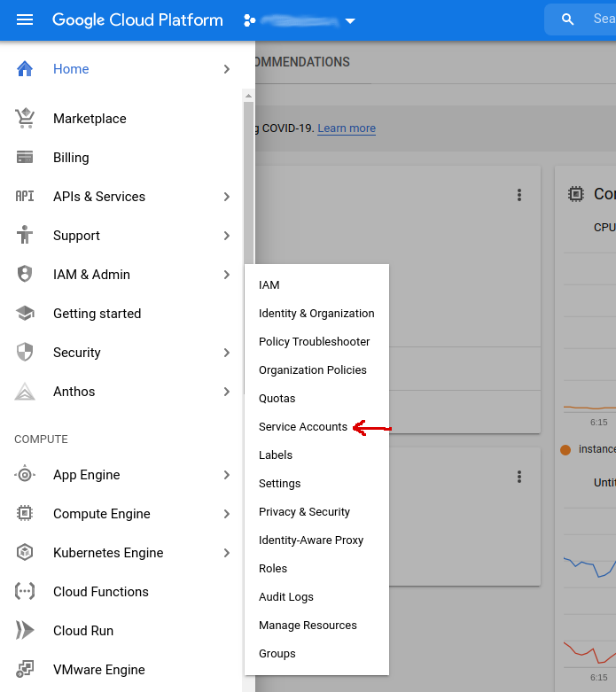
Task: Click the Billing card icon
Action: (x=25, y=157)
